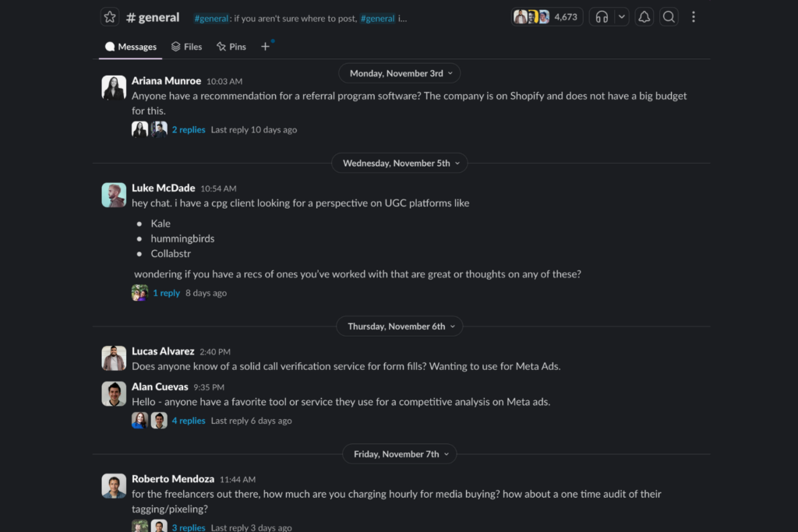Open the Friday, November 7th date menu
This screenshot has width=798, height=532.
(x=399, y=453)
